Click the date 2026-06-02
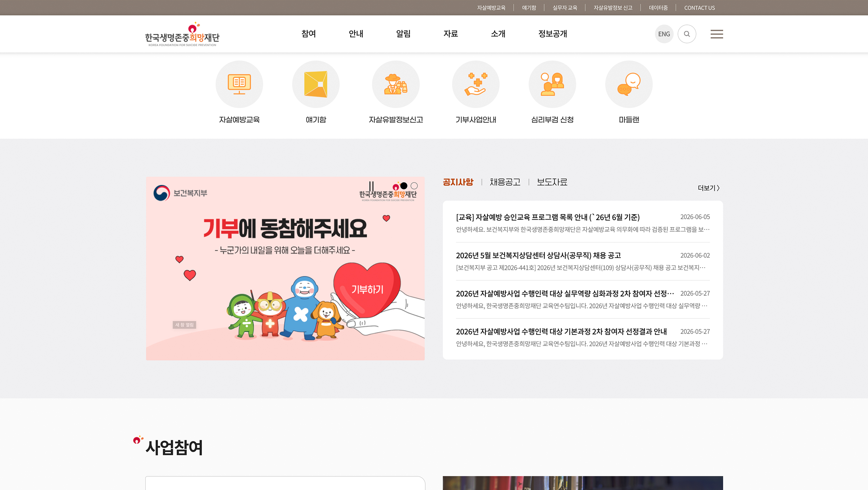Screen dimensions: 868x490 click(695, 255)
